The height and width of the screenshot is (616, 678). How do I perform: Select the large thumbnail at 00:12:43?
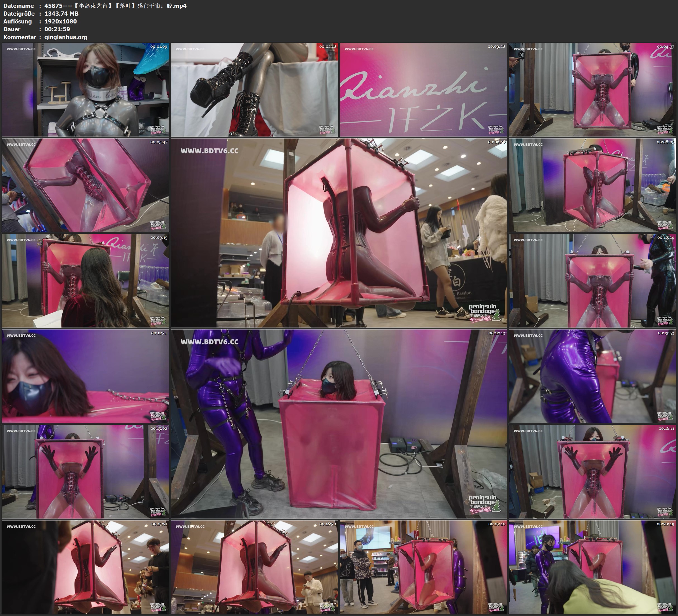[x=339, y=424]
